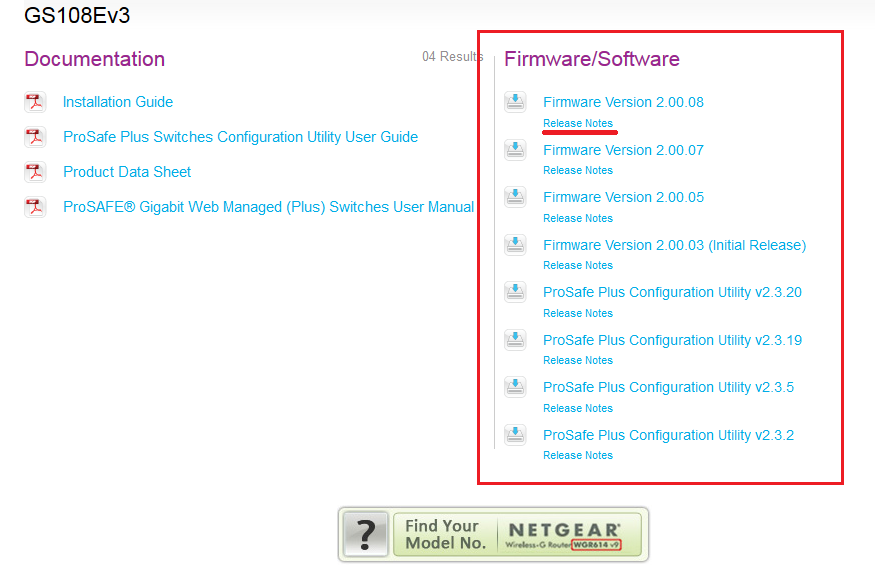Download Firmware Version 2.00.08
The height and width of the screenshot is (575, 875).
623,102
